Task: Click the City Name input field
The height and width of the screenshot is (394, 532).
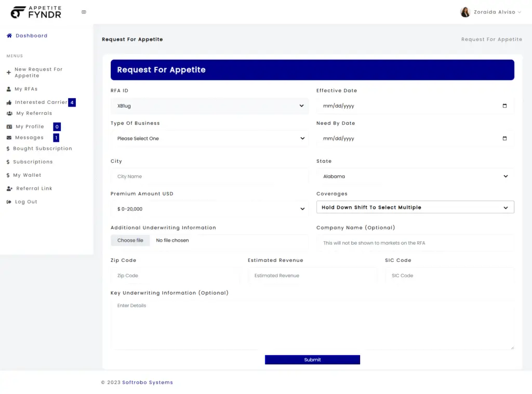Action: pyautogui.click(x=209, y=177)
